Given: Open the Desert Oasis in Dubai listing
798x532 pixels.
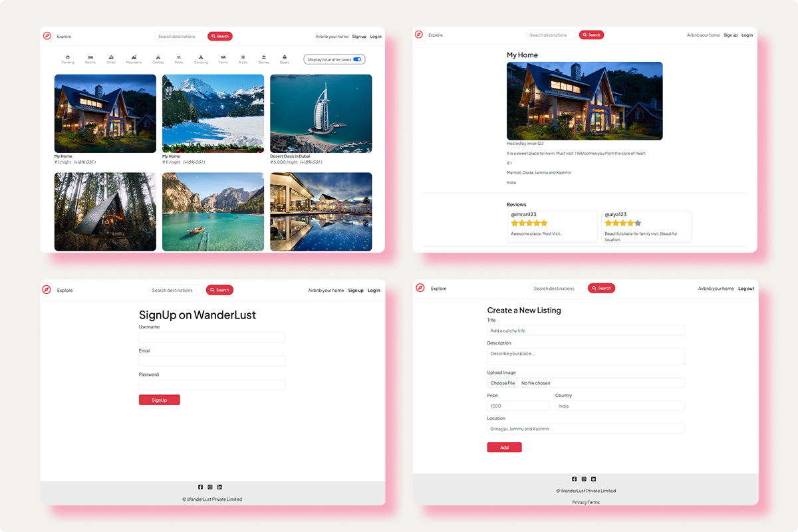Looking at the screenshot, I should (321, 114).
